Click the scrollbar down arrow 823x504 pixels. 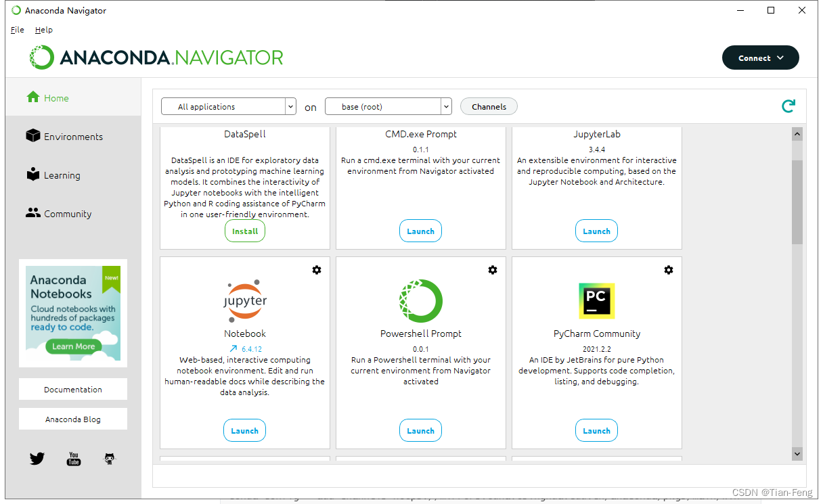tap(797, 454)
